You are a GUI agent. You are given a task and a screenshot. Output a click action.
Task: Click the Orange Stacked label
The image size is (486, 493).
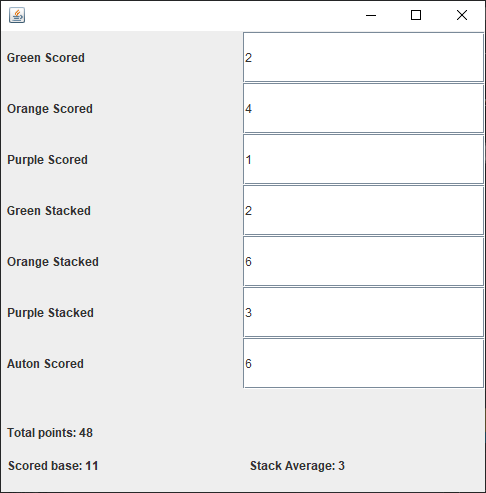click(x=53, y=262)
